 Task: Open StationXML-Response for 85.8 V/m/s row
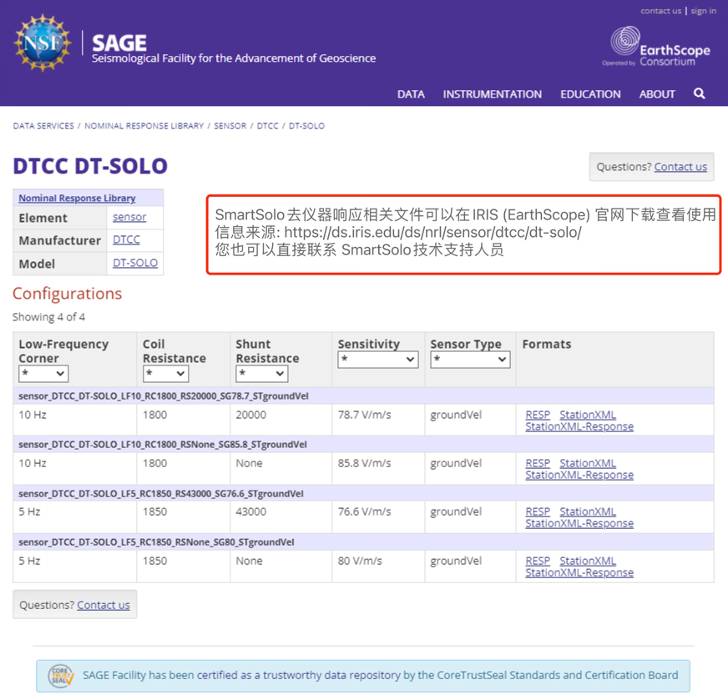point(579,475)
